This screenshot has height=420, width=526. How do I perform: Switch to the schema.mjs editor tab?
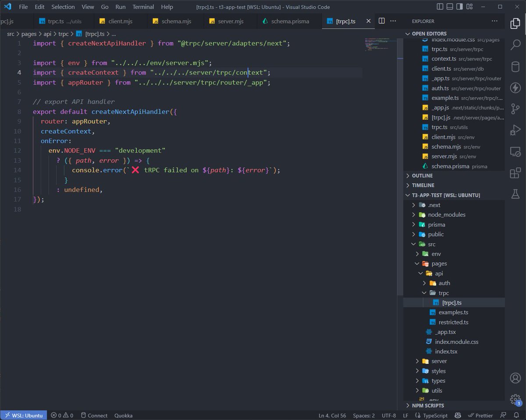(175, 21)
